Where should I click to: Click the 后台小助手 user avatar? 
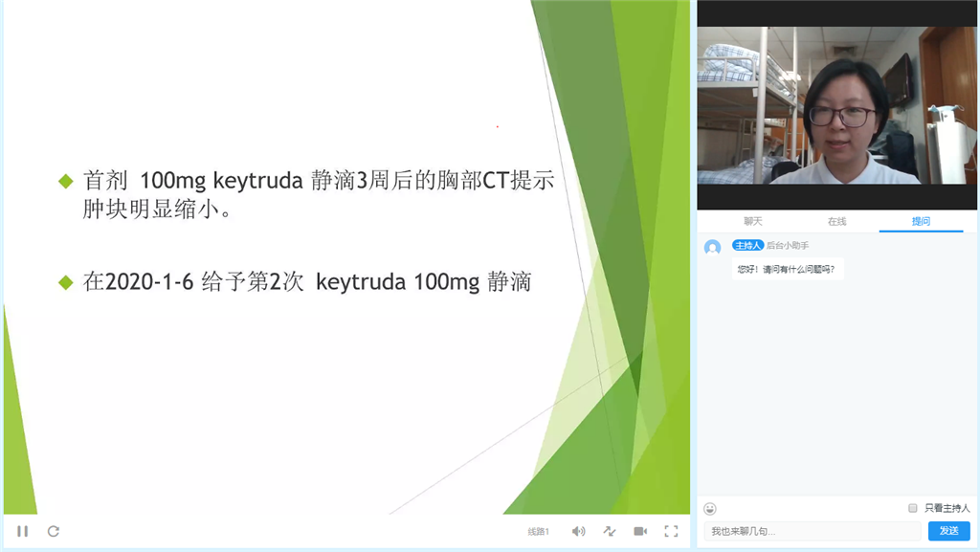click(x=712, y=248)
